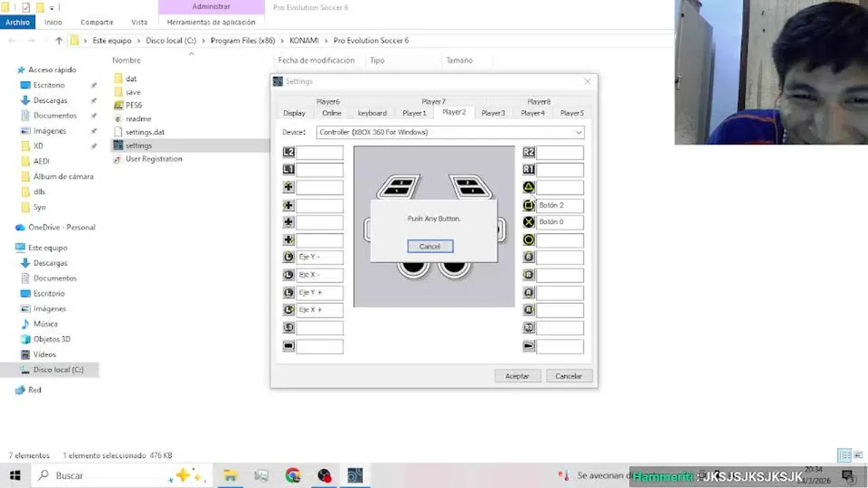Open Herramientas de aplicación ribbon tab
This screenshot has width=868, height=488.
[211, 22]
